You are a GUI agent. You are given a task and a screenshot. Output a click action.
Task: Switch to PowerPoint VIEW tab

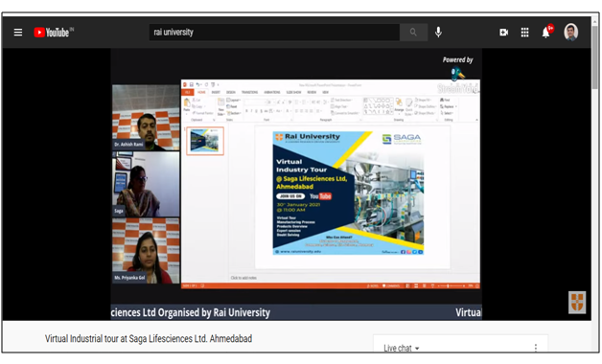pos(325,92)
